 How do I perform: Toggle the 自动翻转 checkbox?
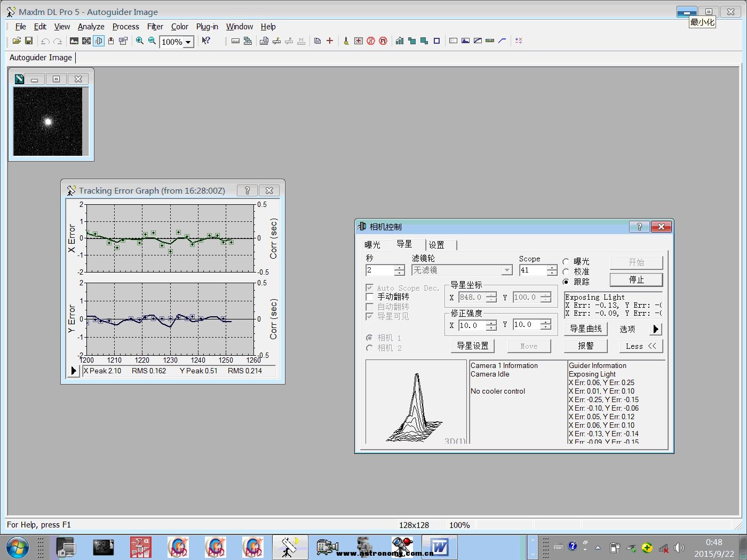click(x=369, y=307)
